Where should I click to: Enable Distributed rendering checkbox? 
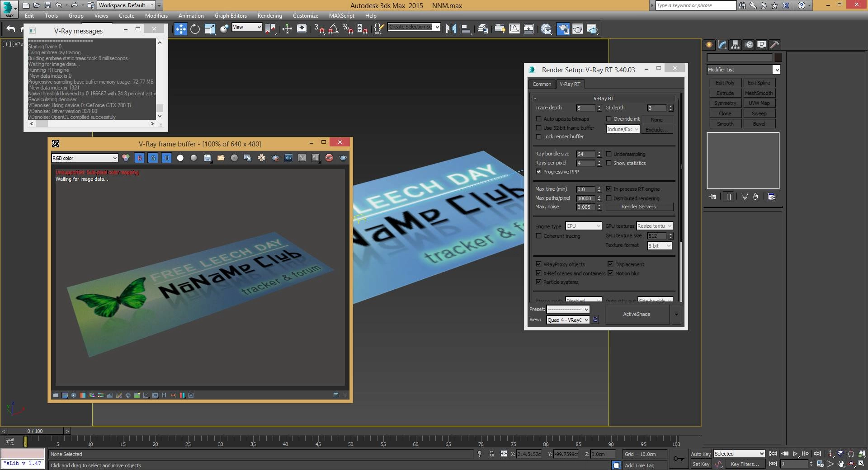tap(609, 198)
